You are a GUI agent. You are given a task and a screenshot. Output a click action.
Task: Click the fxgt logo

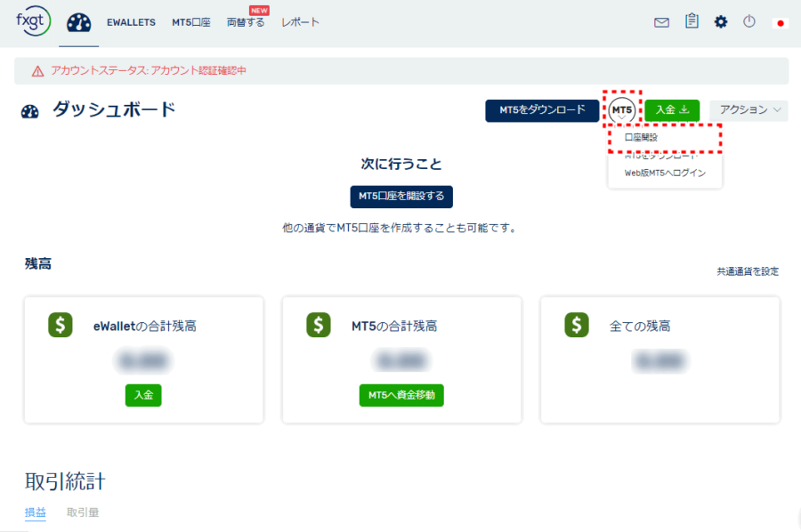coord(33,21)
